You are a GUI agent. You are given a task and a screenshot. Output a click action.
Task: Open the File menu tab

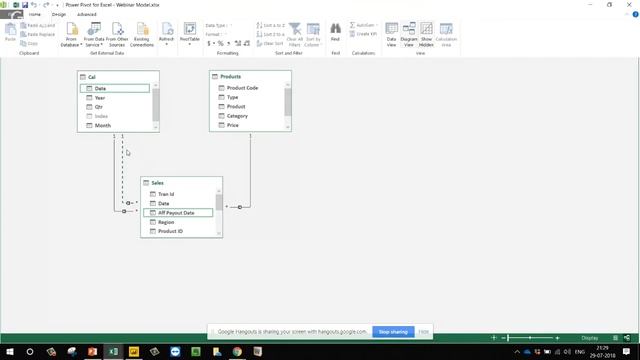[x=12, y=15]
